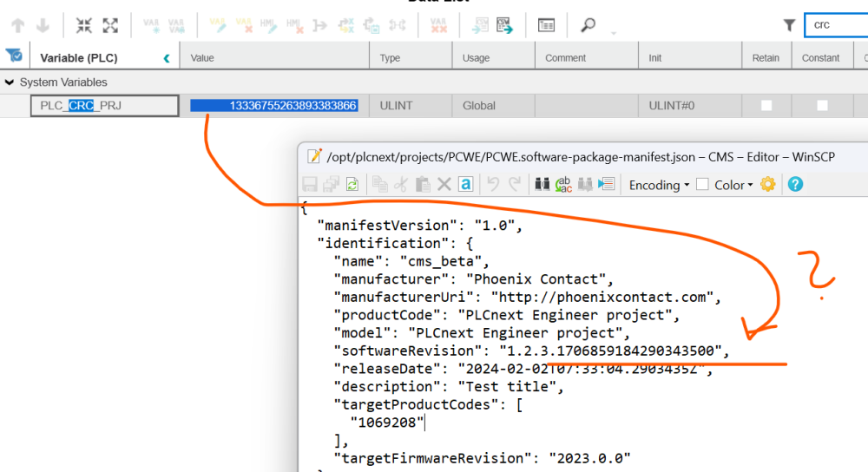Viewport: 868px width, 472px height.
Task: Open the Encoding dropdown
Action: pos(659,185)
